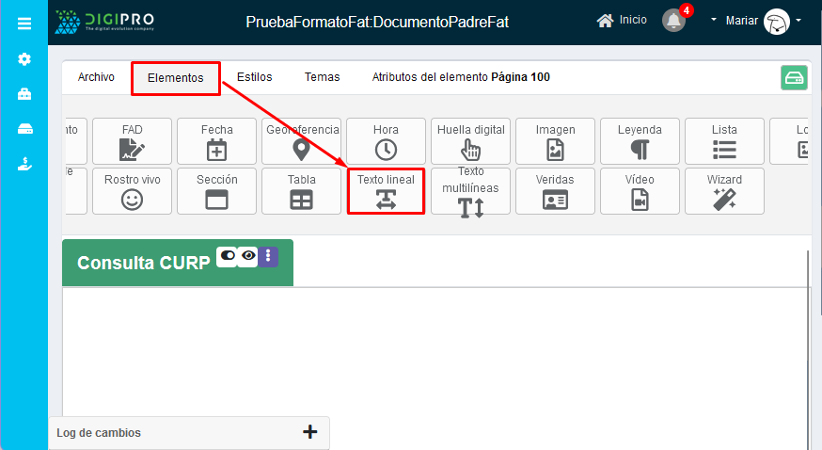Add a Texto lineal element
Viewport: 822px width, 450px height.
(386, 191)
